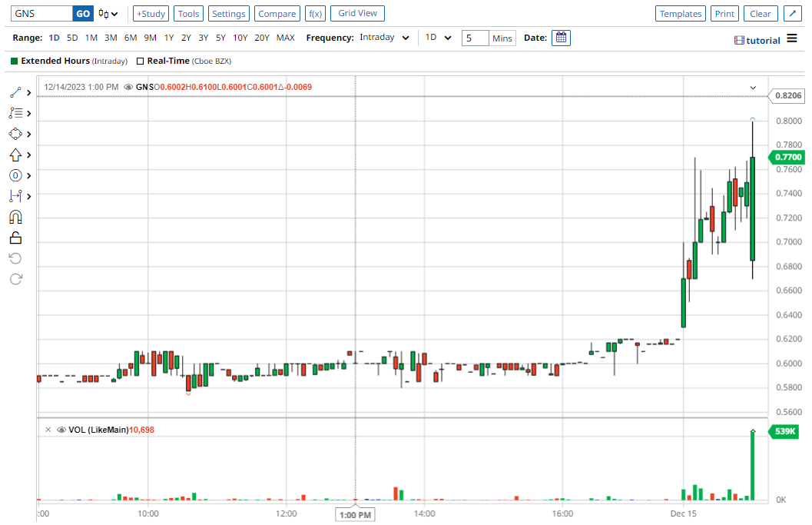Toggle the magnet snap mode
Image resolution: width=812 pixels, height=525 pixels.
pos(15,218)
